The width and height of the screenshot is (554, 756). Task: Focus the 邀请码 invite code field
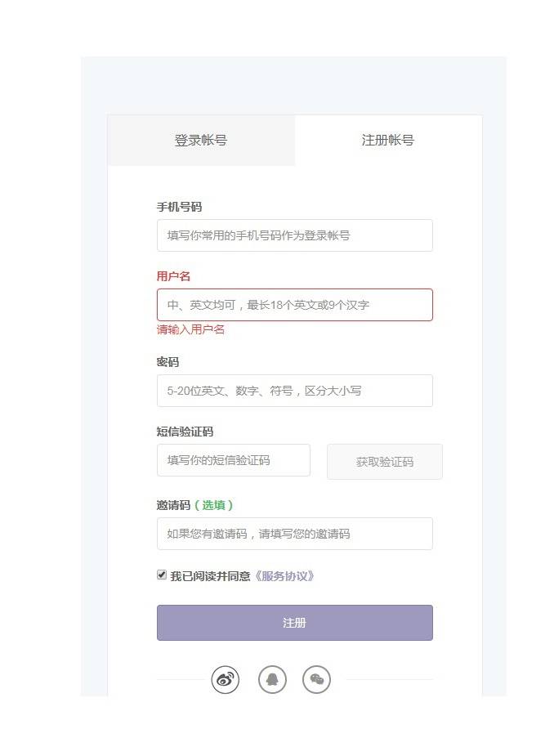[x=294, y=534]
